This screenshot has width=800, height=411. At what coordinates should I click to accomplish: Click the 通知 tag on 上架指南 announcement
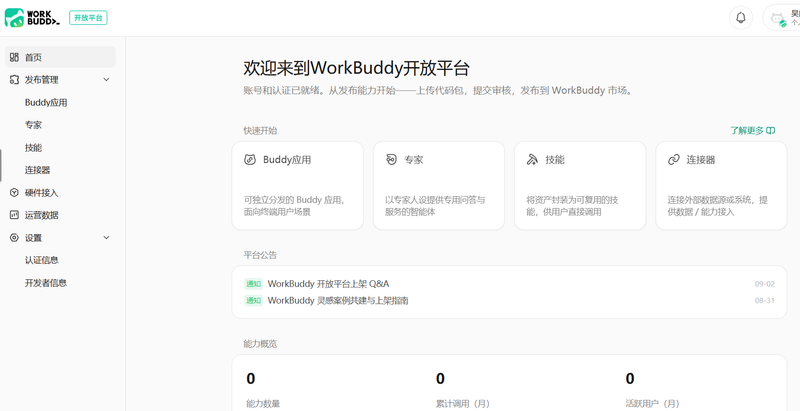click(253, 300)
